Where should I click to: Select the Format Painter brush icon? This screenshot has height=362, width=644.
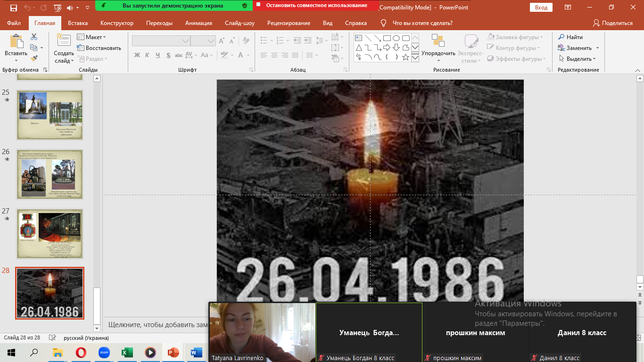34,58
